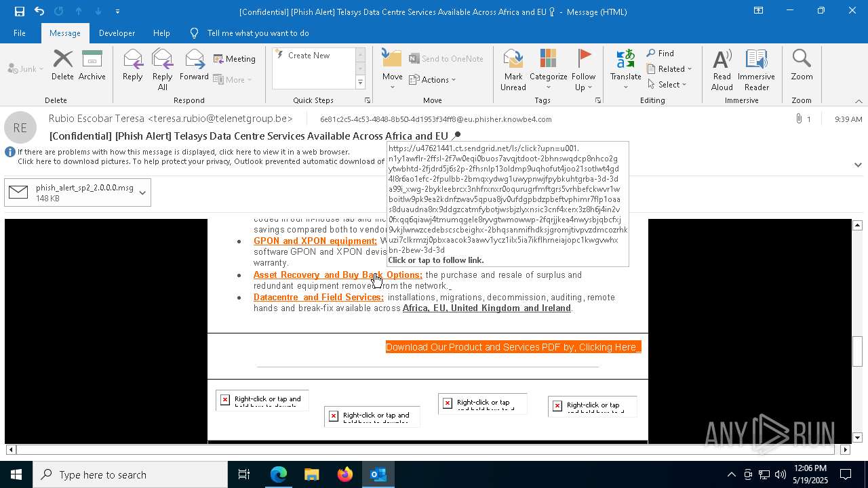Mark the message as Unread
868x488 pixels.
click(513, 70)
